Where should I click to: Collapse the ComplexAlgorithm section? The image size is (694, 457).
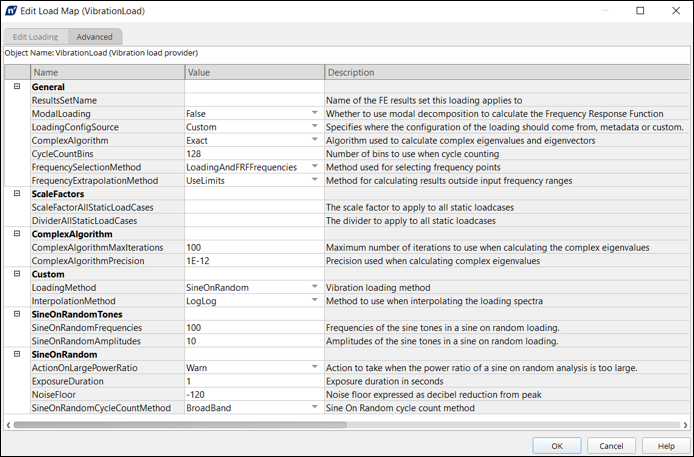[x=17, y=234]
